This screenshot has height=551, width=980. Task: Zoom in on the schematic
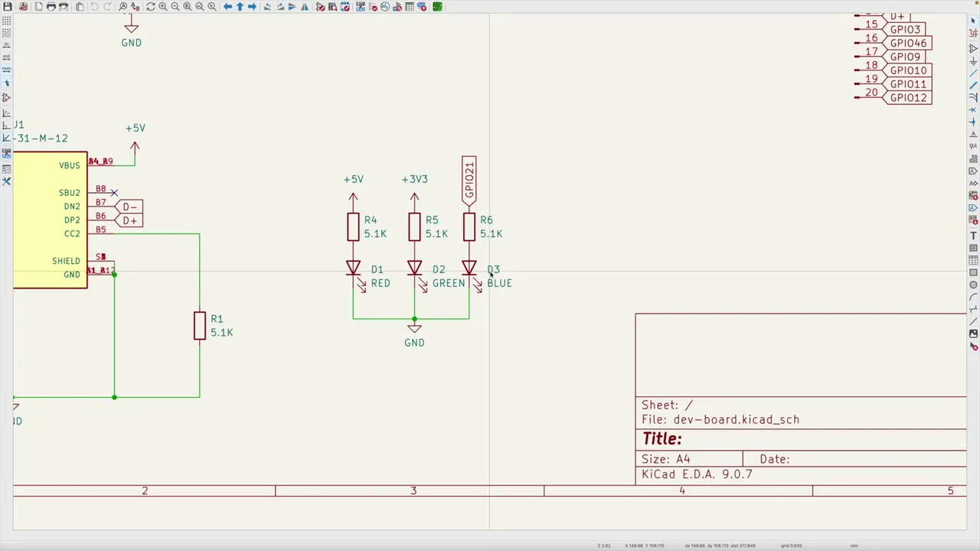[x=163, y=7]
